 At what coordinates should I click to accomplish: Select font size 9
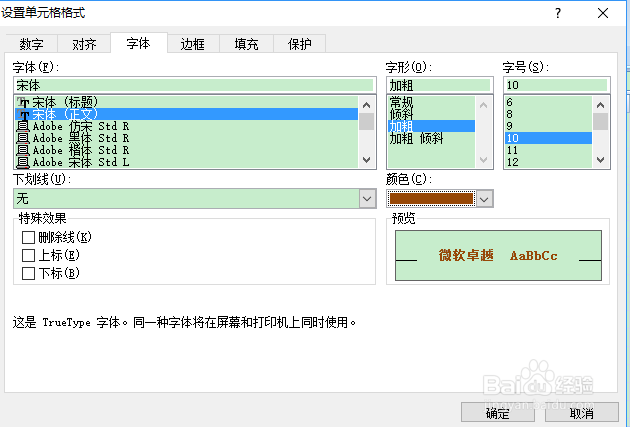[x=548, y=126]
